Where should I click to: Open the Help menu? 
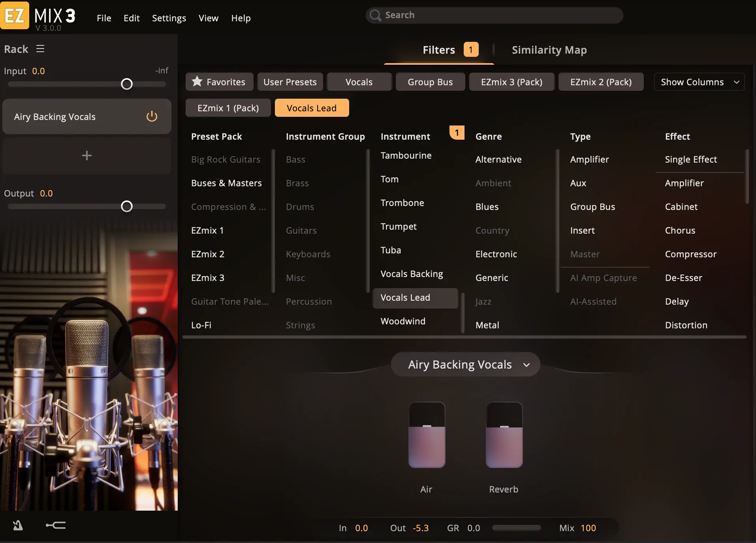[241, 18]
